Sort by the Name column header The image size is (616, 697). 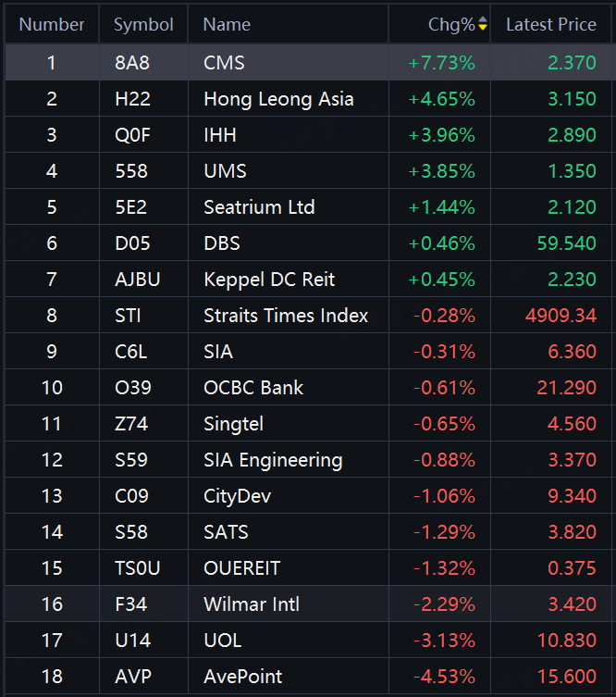(227, 24)
